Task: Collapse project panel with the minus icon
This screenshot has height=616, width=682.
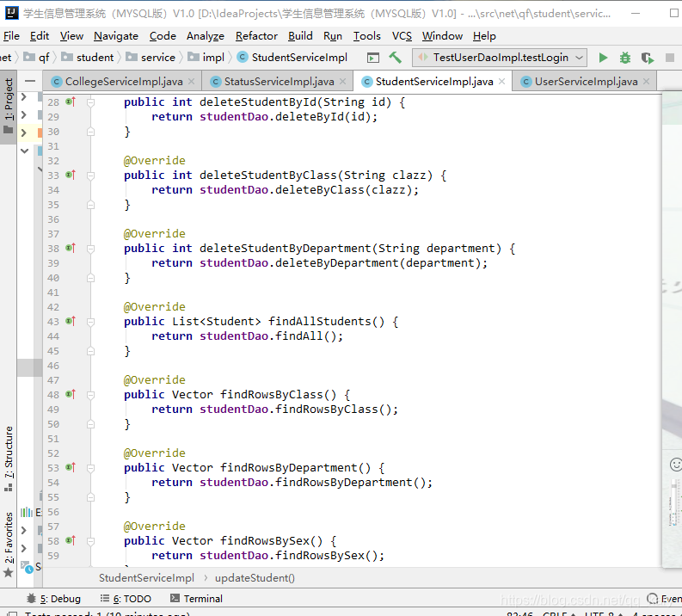Action: (30, 81)
